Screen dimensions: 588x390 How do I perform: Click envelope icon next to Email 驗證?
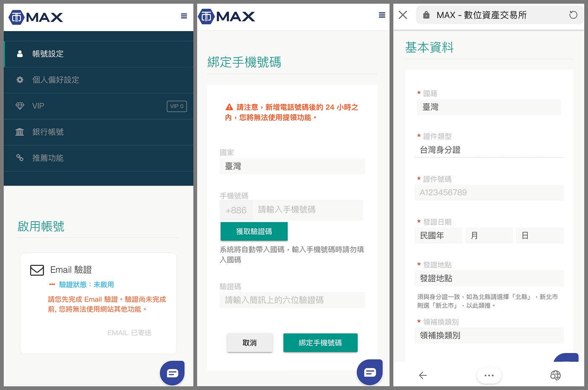click(x=37, y=270)
